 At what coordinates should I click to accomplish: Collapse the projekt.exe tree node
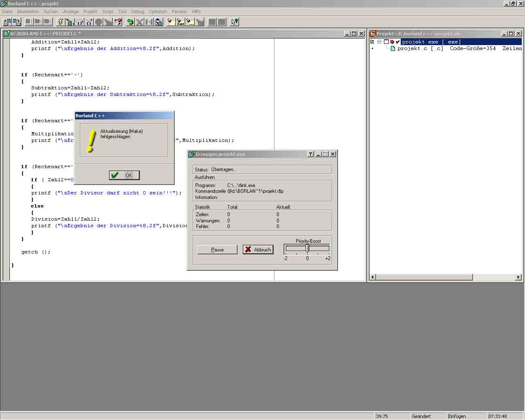pos(379,42)
